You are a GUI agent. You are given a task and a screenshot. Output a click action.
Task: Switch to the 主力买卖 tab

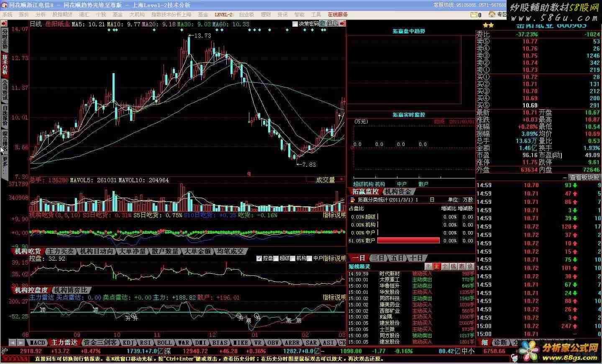coord(61,251)
